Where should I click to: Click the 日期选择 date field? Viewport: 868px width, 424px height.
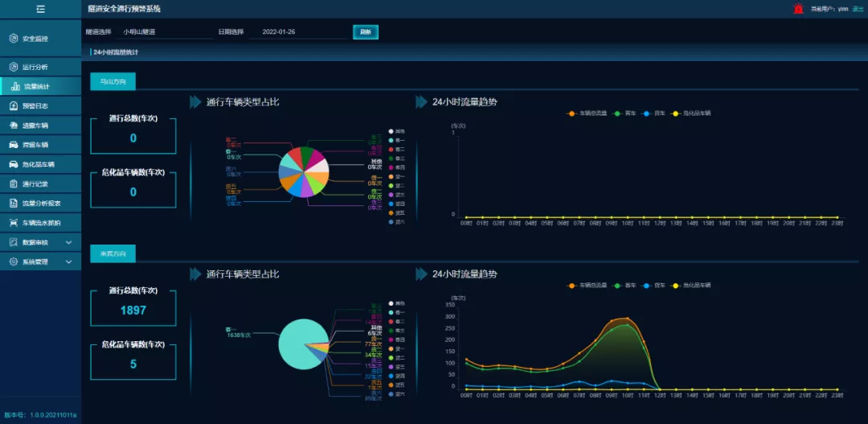(297, 32)
